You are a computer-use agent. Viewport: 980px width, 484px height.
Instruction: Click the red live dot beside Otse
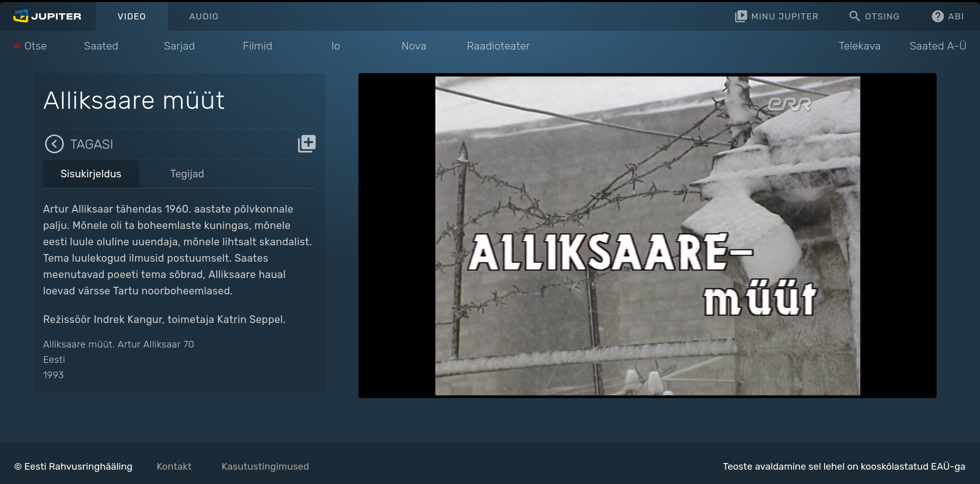click(17, 46)
